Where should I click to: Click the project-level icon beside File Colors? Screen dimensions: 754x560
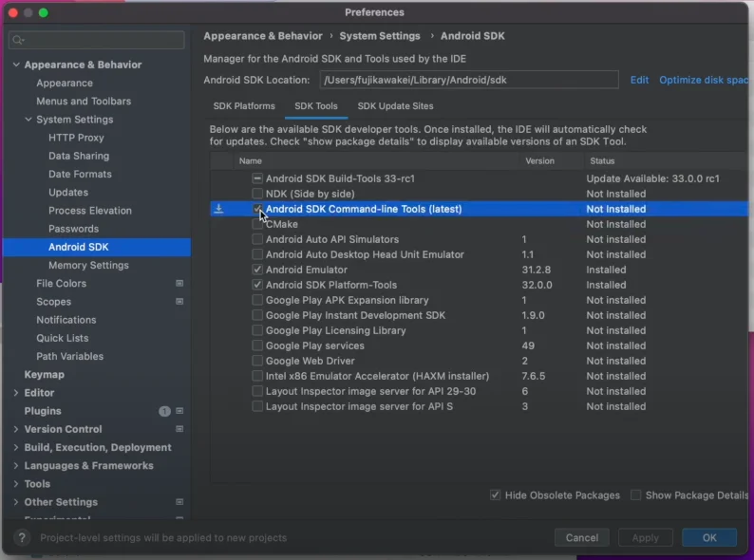[179, 284]
